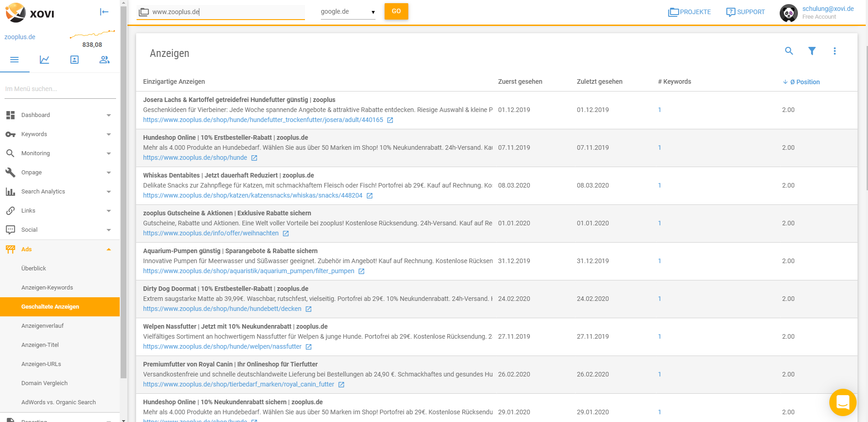Click the window icon beside the domain field
Screen dimensions: 868x422
click(x=144, y=12)
